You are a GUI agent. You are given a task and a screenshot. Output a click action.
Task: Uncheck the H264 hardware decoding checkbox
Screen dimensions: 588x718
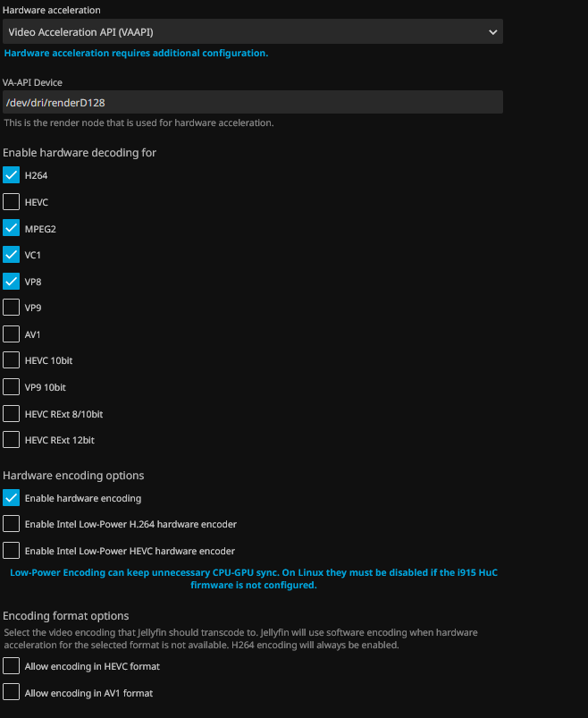tap(12, 175)
